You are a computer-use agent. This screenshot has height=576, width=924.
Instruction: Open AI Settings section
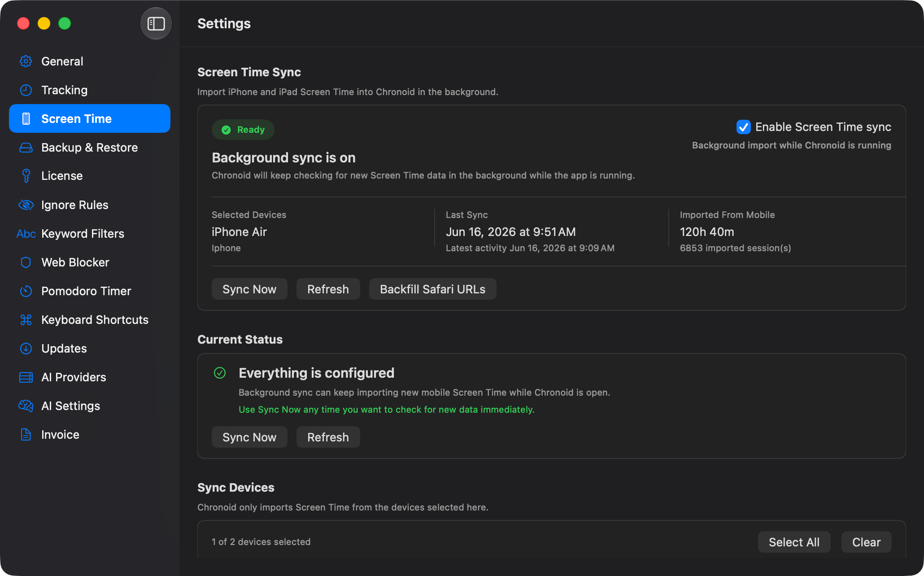coord(90,406)
